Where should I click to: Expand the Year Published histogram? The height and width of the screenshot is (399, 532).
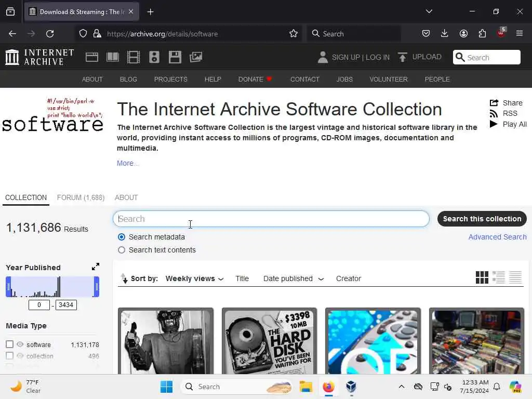point(96,267)
